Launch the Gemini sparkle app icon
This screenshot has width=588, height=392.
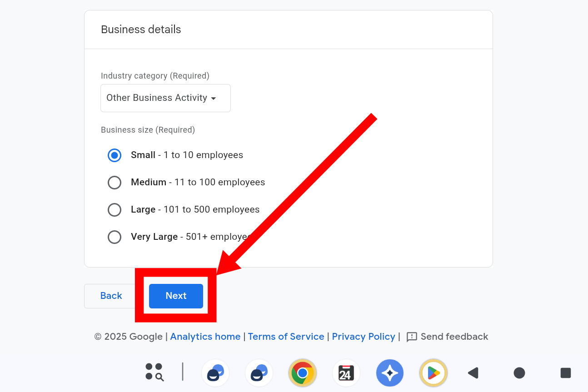[x=390, y=373]
